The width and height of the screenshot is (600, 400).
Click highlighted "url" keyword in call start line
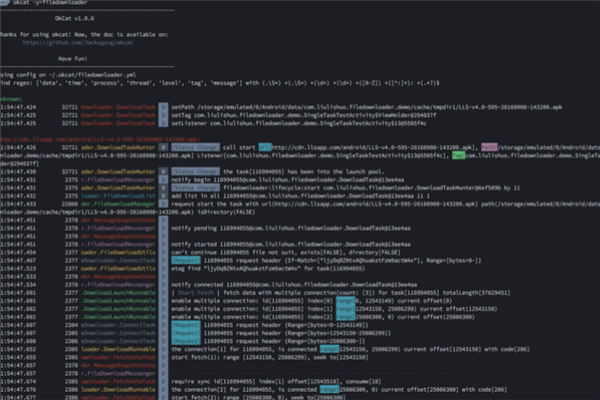pos(265,146)
